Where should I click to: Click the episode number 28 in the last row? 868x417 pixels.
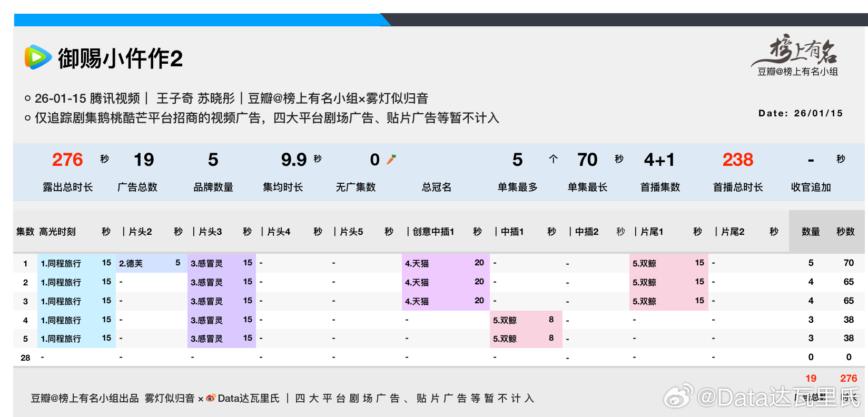pyautogui.click(x=25, y=358)
